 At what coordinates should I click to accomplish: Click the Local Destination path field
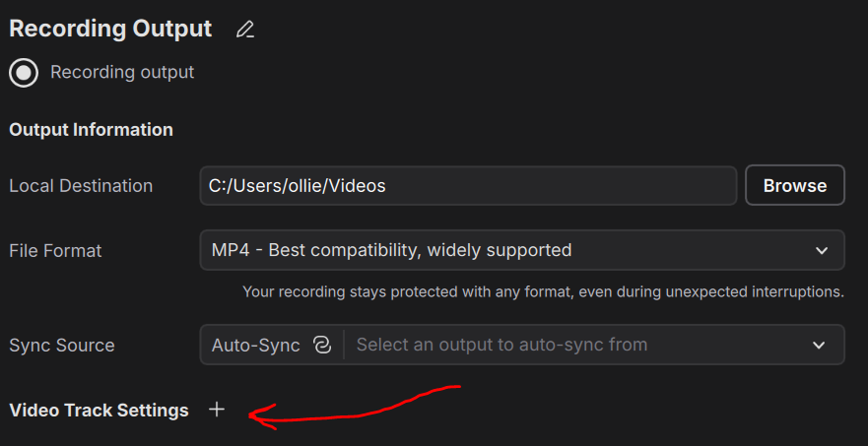click(x=468, y=185)
